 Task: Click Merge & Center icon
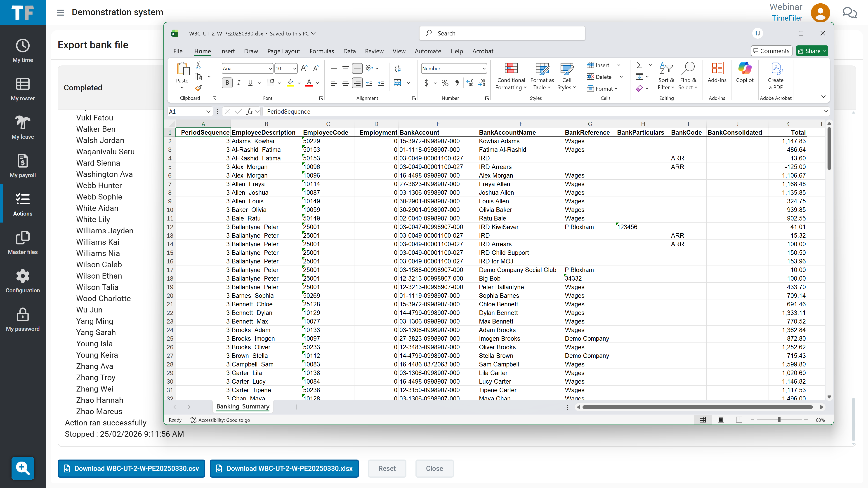click(398, 83)
